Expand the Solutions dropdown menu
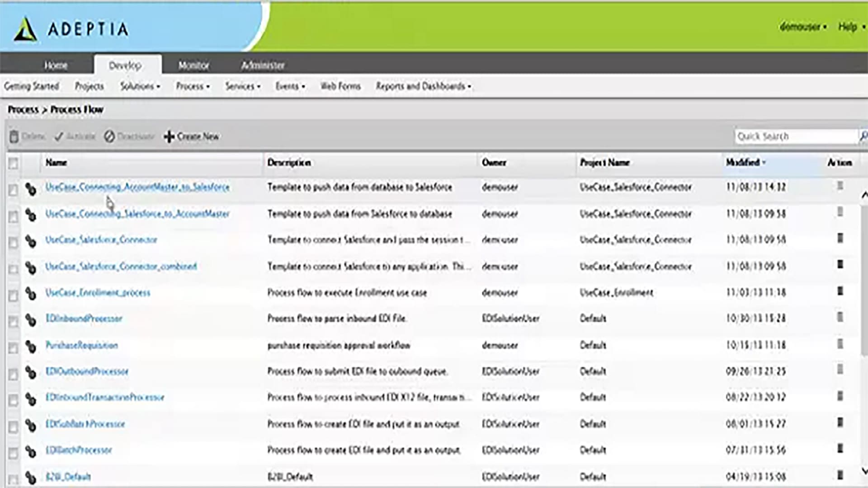This screenshot has width=868, height=488. pos(140,86)
